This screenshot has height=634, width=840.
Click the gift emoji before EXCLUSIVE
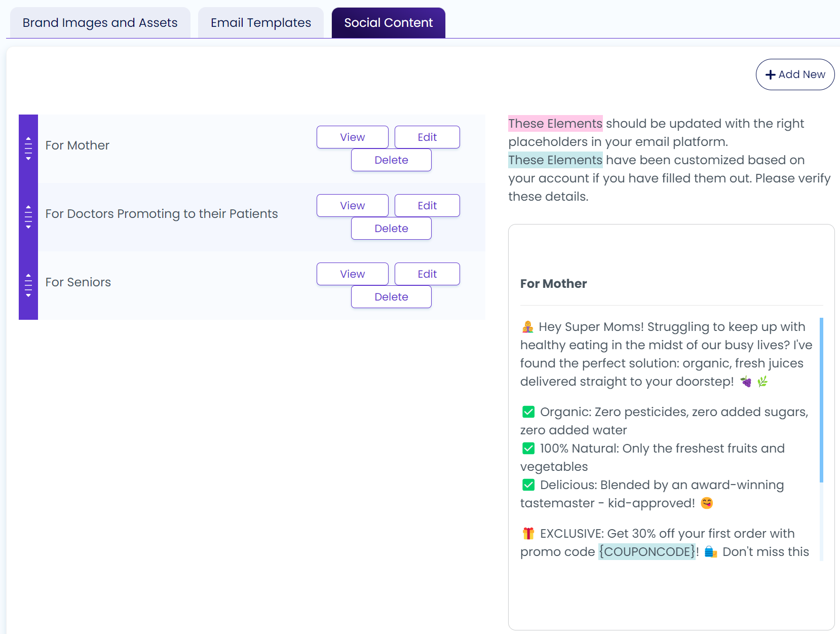(x=528, y=534)
